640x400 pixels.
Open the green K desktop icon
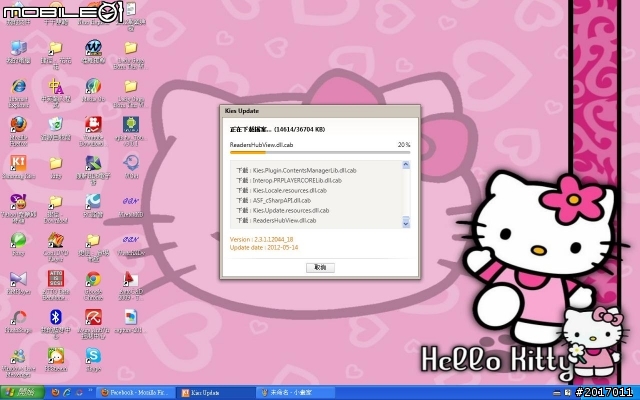tap(93, 170)
